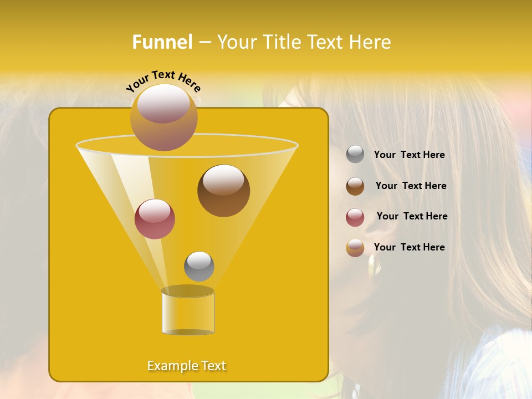
Task: Click the brown sphere inside the funnel
Action: coord(223,191)
